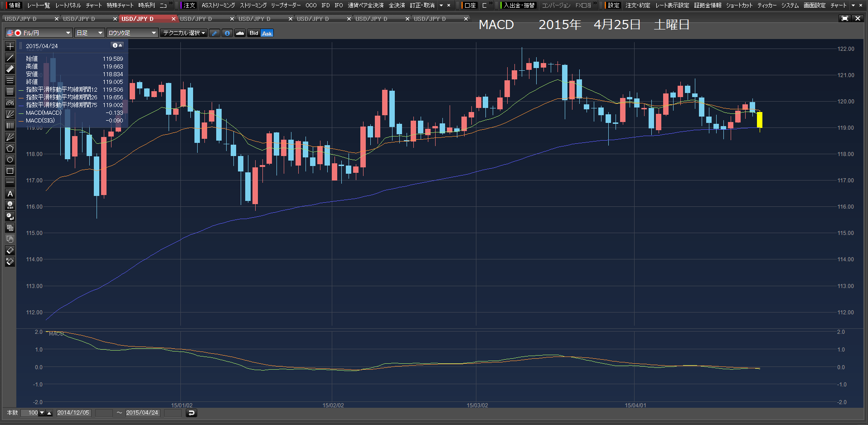
Task: Click the clock return-arrow sidebar tool
Action: coord(10,216)
